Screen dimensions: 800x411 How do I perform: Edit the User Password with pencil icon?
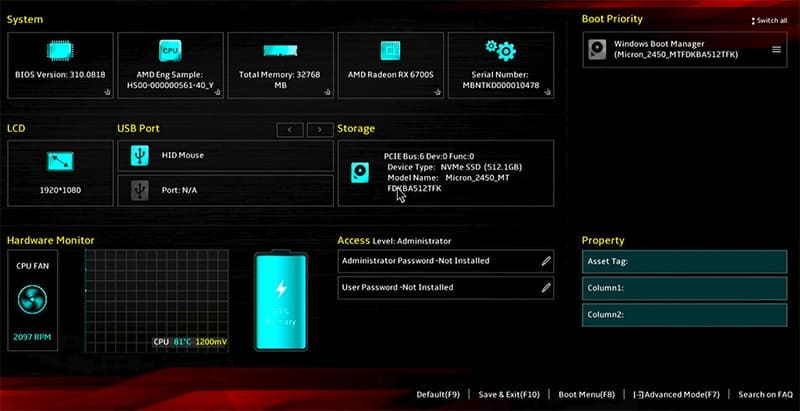point(546,287)
